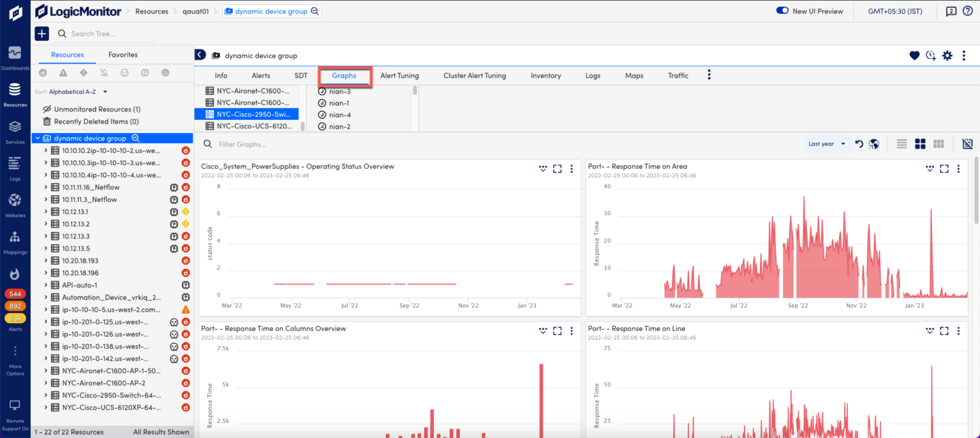Switch graphs view to grid layout
980x438 pixels.
click(920, 143)
